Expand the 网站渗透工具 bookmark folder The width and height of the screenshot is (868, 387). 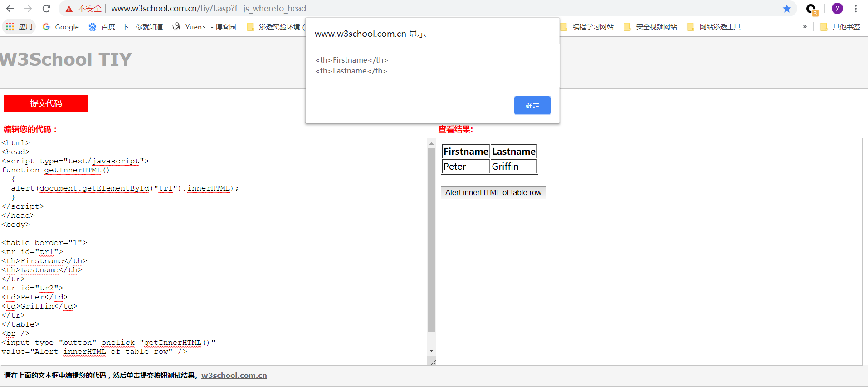[714, 27]
